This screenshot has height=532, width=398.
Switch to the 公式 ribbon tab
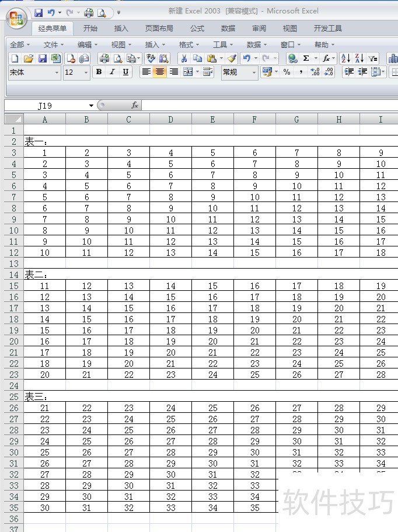point(197,29)
